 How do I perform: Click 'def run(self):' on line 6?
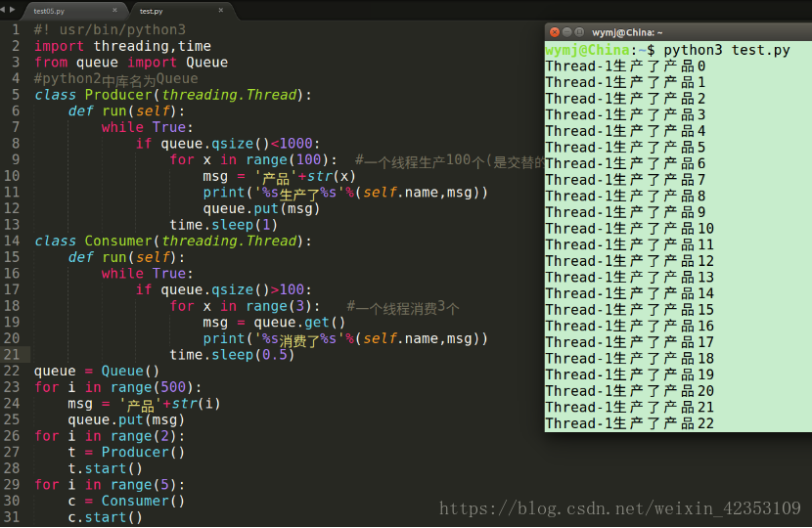point(126,111)
